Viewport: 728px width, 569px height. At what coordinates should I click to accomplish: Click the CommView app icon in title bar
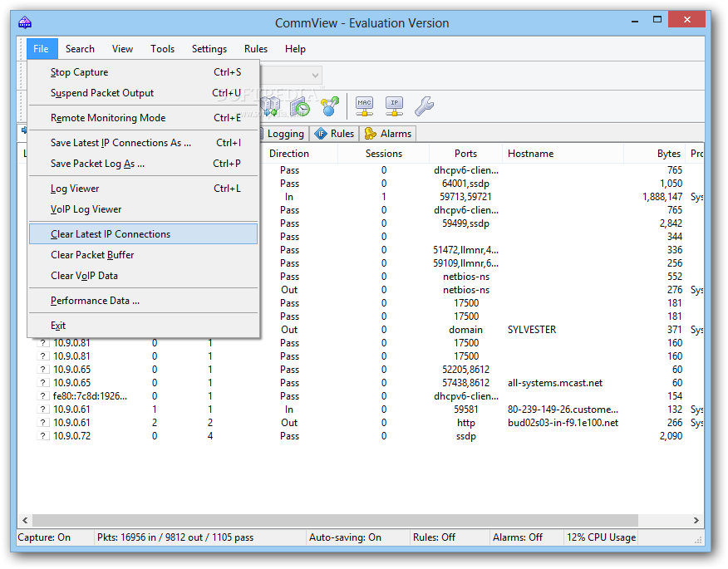pos(25,22)
